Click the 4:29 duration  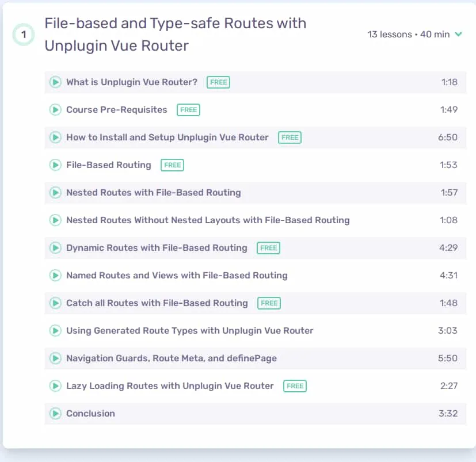(448, 248)
